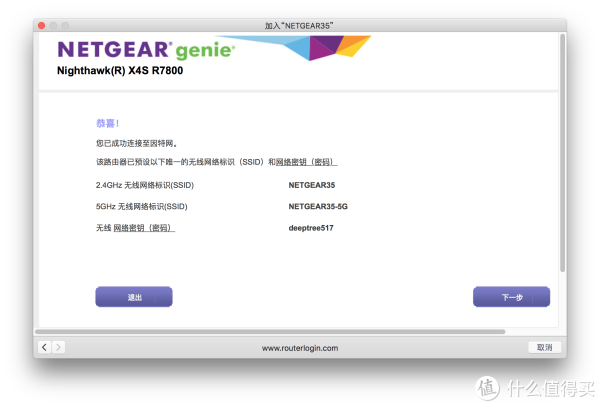Click the Nighthawk(R) X4S R7800 model title
This screenshot has height=406, width=600.
(120, 71)
